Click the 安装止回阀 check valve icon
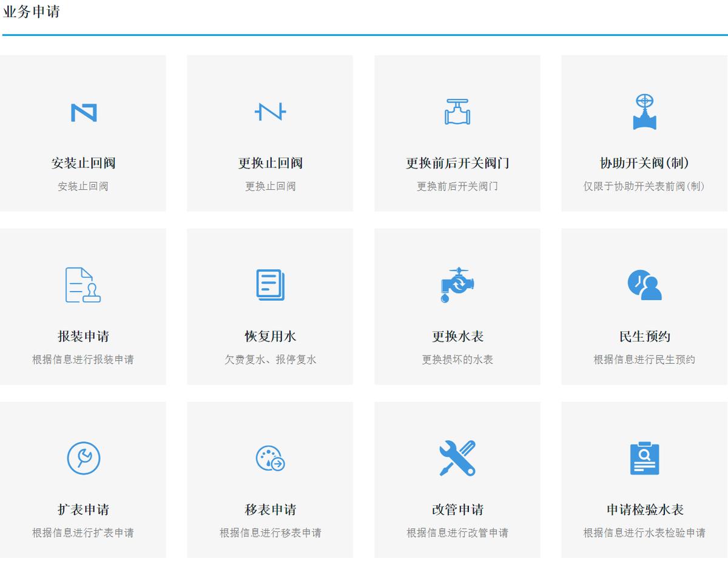The image size is (728, 561). 84,112
